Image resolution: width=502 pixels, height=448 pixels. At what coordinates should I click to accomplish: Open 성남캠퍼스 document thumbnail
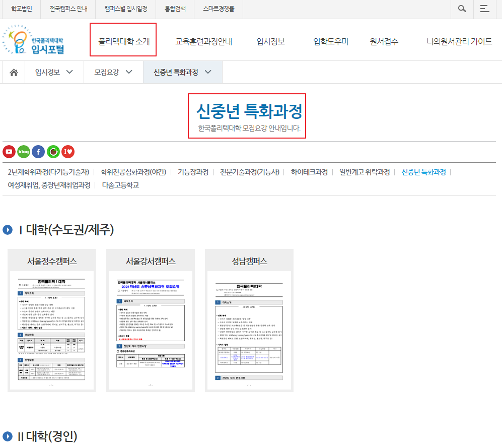click(249, 331)
